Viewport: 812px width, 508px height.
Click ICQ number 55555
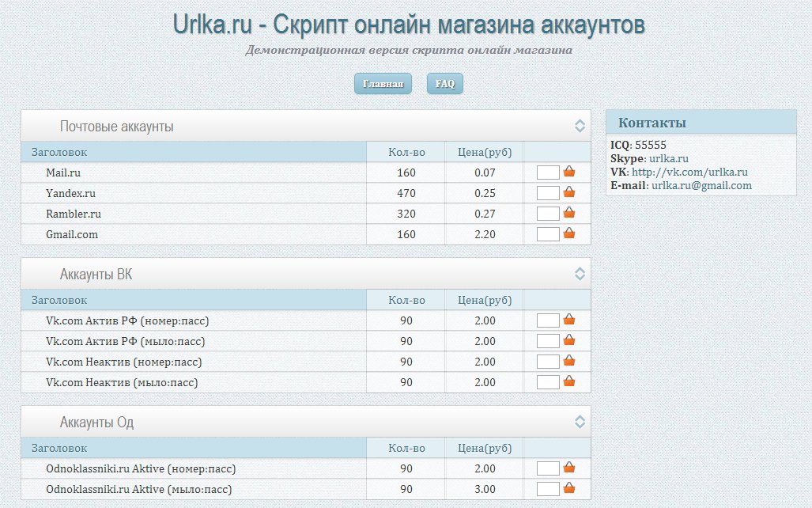(x=651, y=145)
